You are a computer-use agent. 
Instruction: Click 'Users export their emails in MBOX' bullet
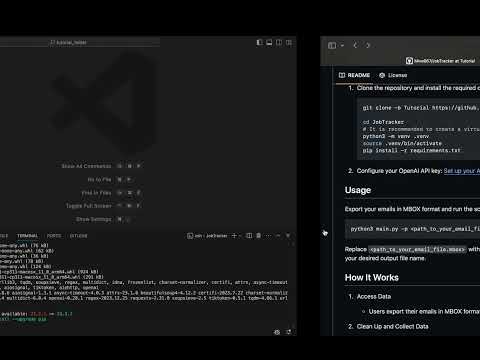tap(424, 311)
